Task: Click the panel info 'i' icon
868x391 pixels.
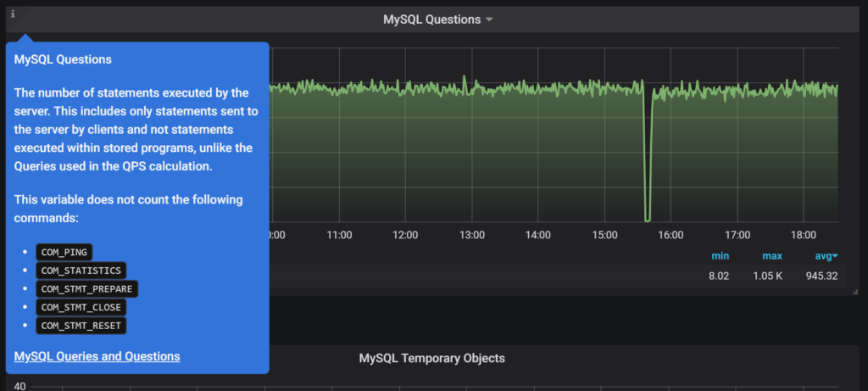Action: coord(13,14)
